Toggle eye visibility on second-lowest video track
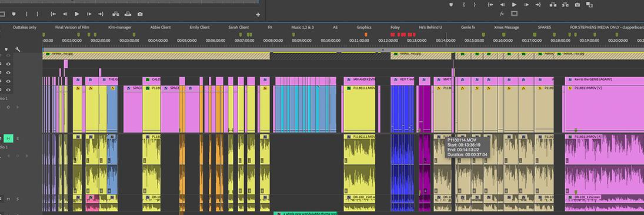The width and height of the screenshot is (644, 215). (8, 81)
